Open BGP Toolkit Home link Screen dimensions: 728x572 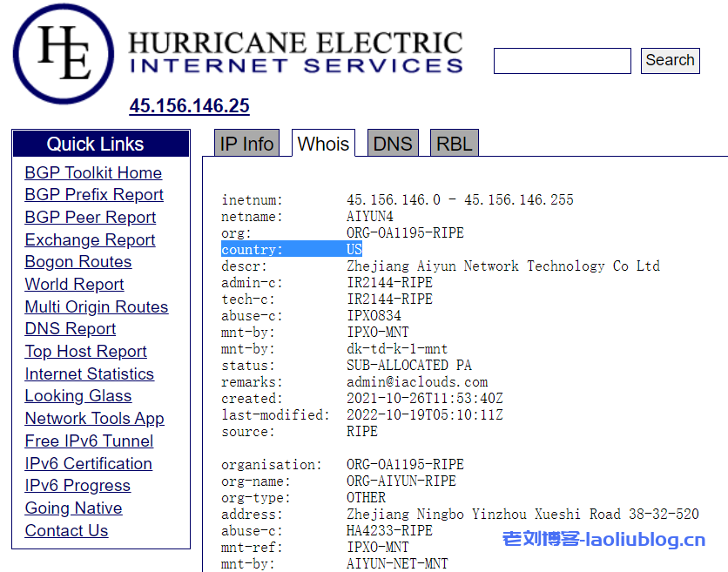click(x=93, y=173)
